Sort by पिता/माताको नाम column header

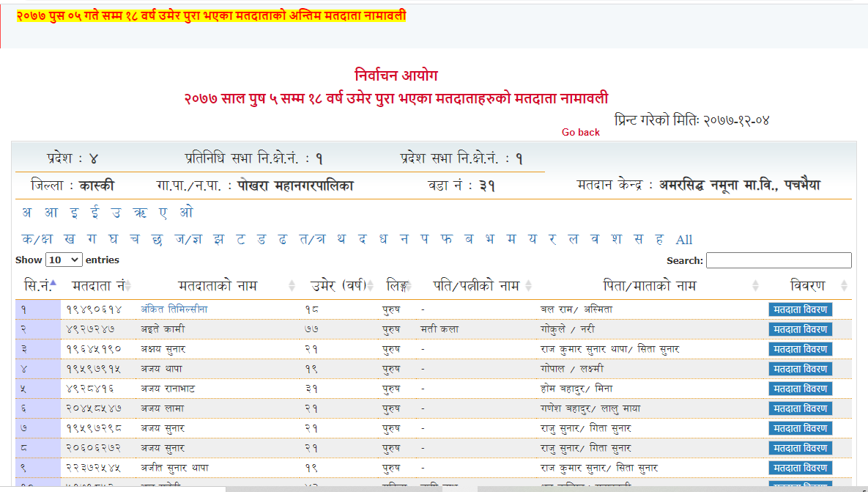[x=649, y=286]
